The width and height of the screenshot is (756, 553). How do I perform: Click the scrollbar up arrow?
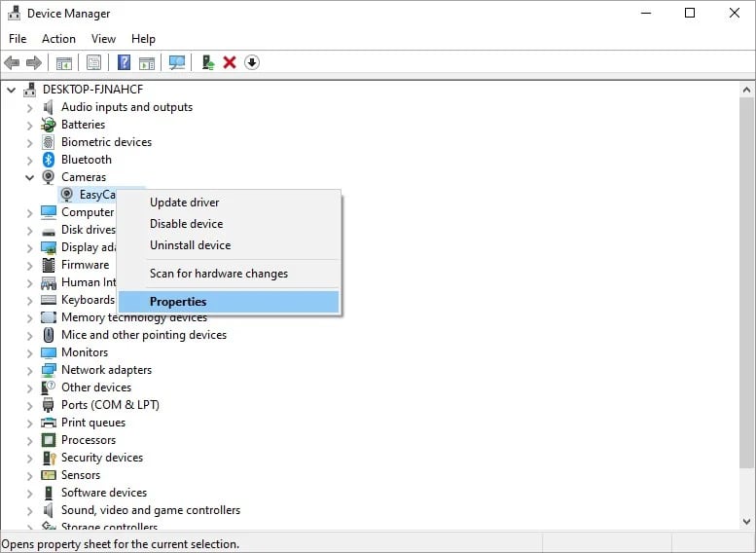pyautogui.click(x=746, y=90)
